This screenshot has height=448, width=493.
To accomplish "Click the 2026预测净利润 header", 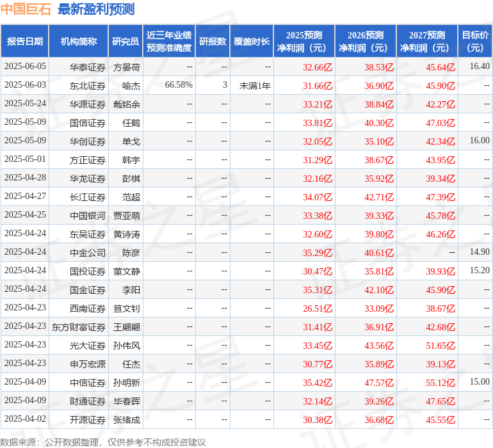I will (366, 42).
